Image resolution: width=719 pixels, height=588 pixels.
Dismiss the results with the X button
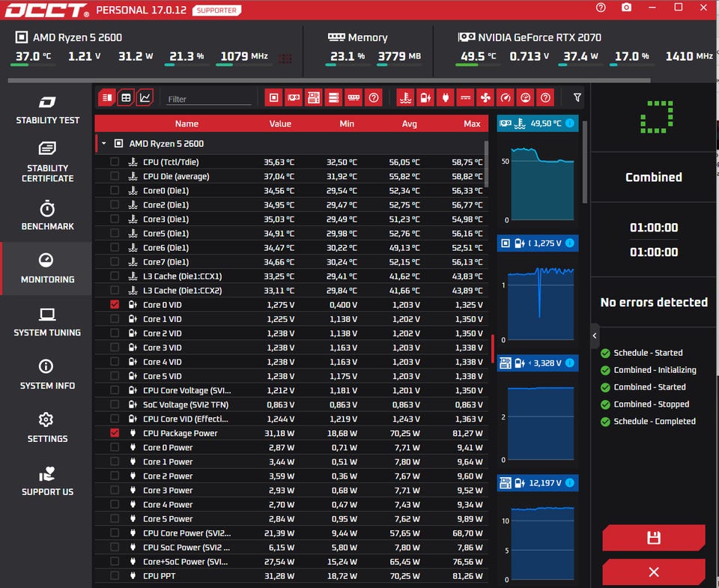653,572
